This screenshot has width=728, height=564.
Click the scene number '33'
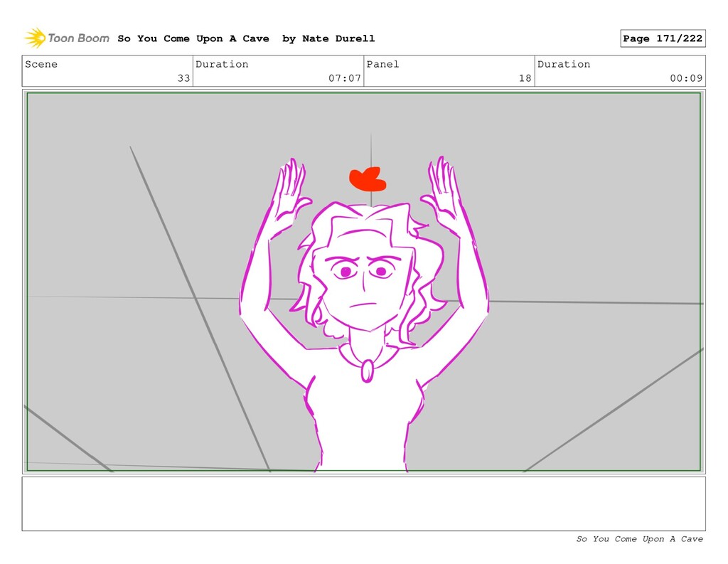click(184, 78)
